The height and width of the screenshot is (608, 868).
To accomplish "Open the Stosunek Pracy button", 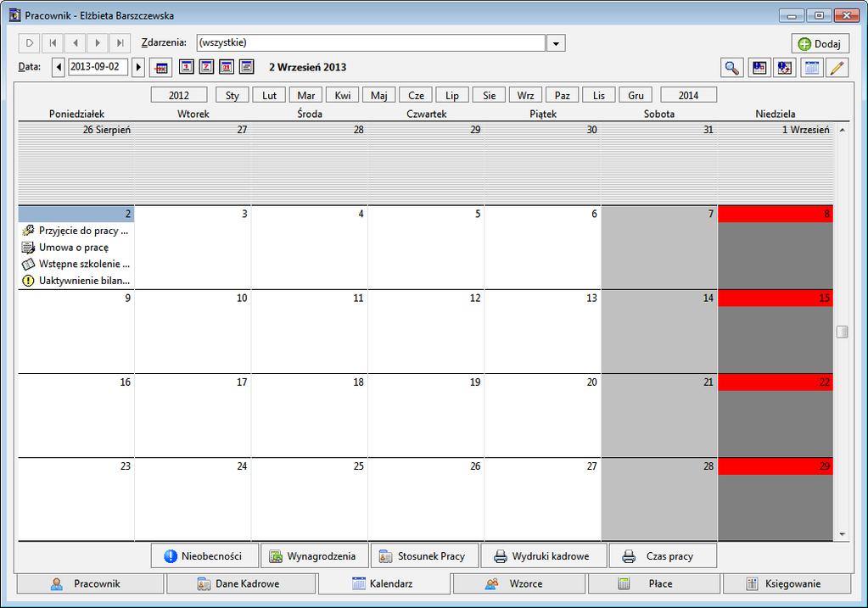I will [424, 556].
